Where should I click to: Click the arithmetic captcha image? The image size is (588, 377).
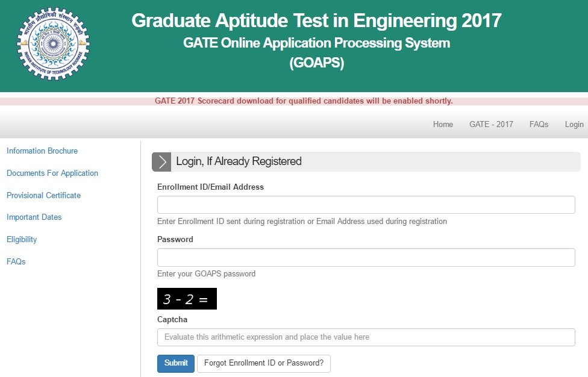pos(187,299)
